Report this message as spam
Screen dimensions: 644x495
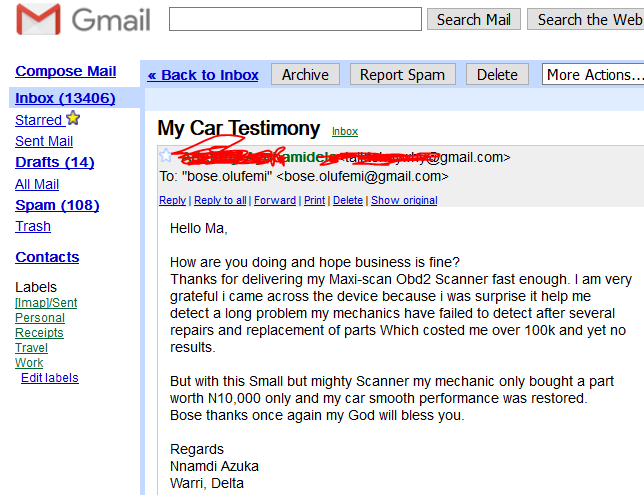tap(402, 75)
